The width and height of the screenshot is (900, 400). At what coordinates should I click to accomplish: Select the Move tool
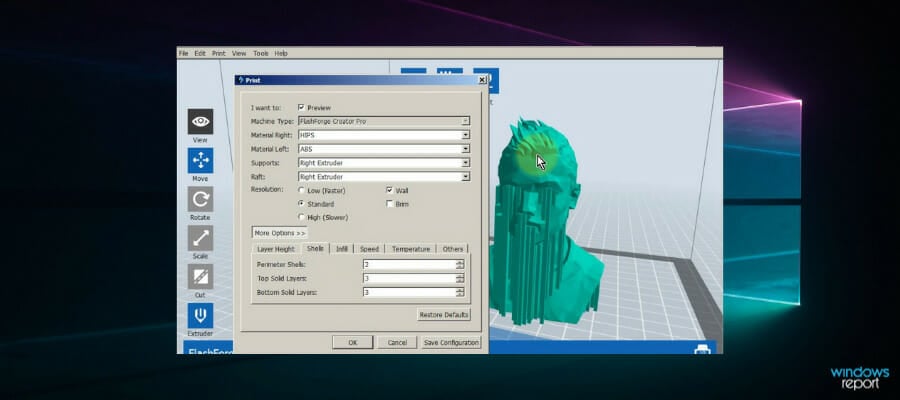pos(200,160)
